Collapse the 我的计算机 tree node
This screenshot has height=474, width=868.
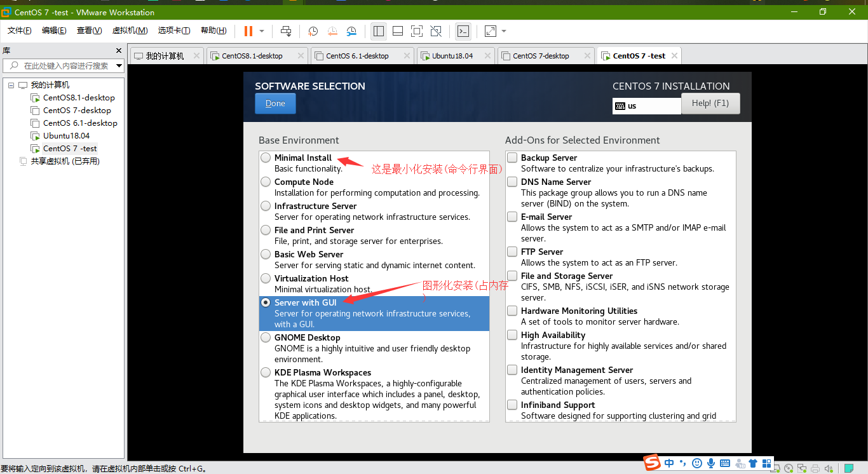click(11, 85)
